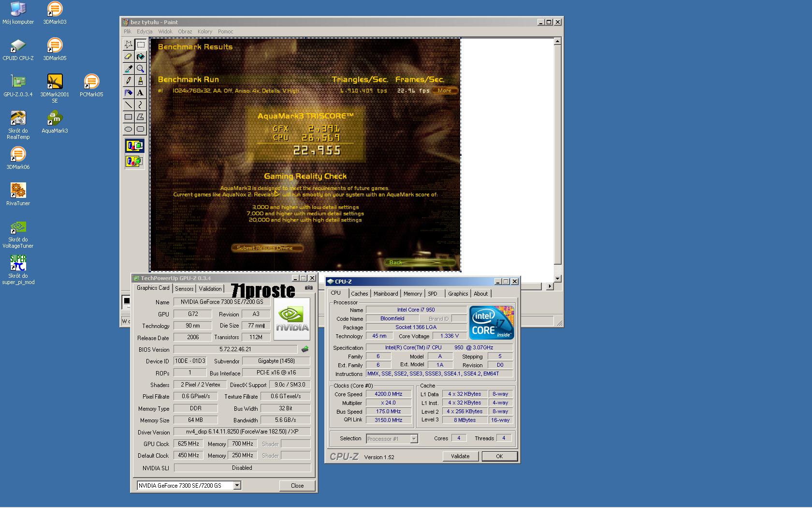The width and height of the screenshot is (812, 508).
Task: Choose the transparent selection mode option
Action: tap(134, 161)
